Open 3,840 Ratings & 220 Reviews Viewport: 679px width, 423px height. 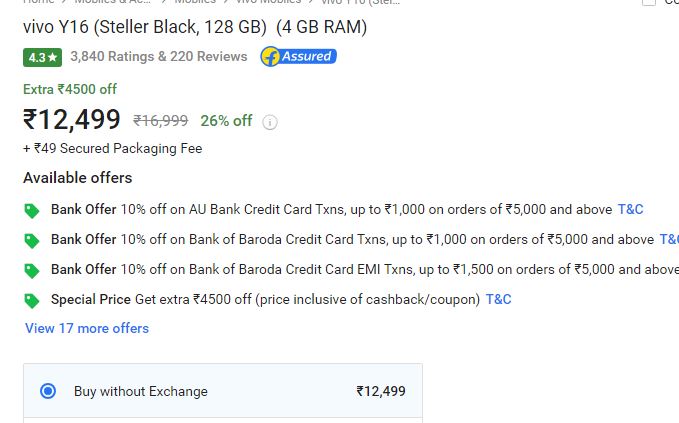tap(159, 56)
